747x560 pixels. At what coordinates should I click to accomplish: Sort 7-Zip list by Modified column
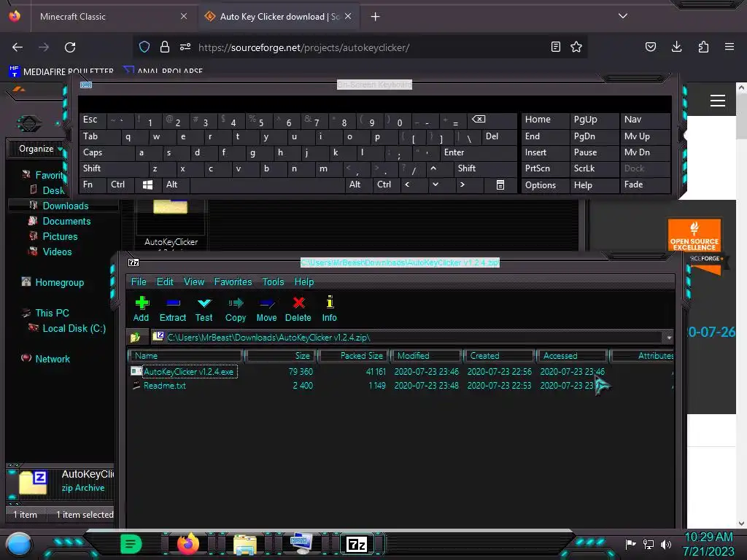coord(426,356)
